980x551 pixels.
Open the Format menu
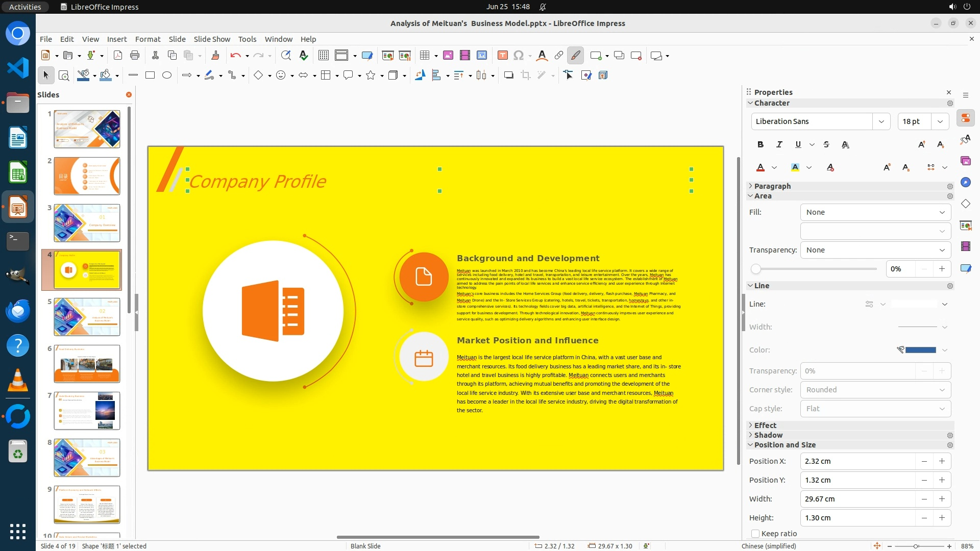[148, 39]
